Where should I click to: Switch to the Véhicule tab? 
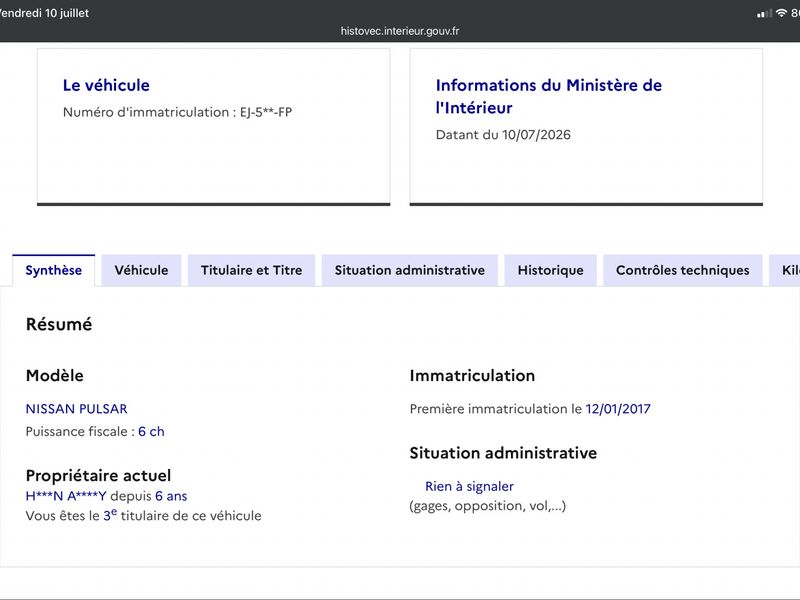pyautogui.click(x=141, y=270)
